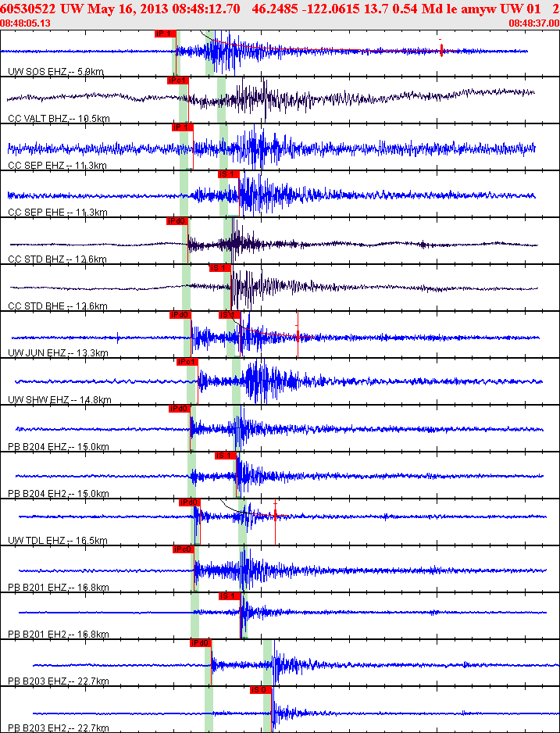Click the 'UW JUN EHZ -- 13.3km' trace label
Screen dimensions: 560x733
59,353
